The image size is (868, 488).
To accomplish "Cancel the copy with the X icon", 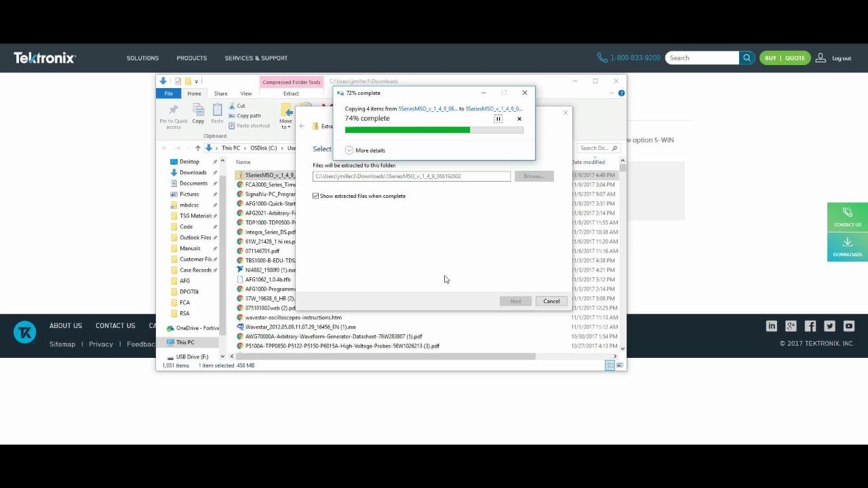I will click(x=519, y=119).
